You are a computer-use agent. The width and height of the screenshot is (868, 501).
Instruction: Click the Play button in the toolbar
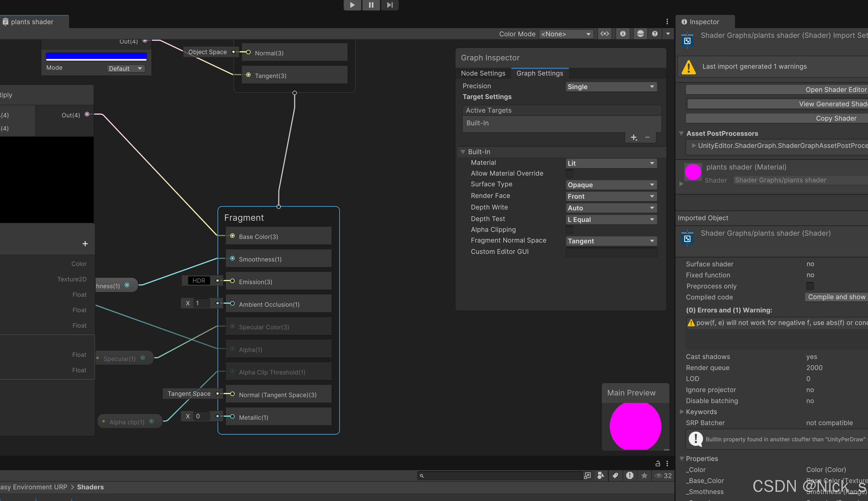pyautogui.click(x=352, y=5)
